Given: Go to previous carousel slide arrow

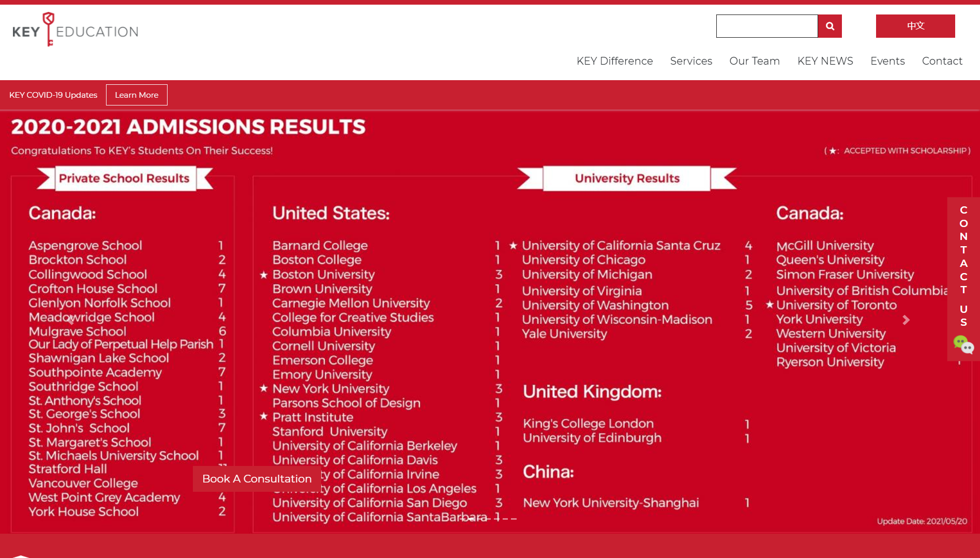Looking at the screenshot, I should coord(71,320).
